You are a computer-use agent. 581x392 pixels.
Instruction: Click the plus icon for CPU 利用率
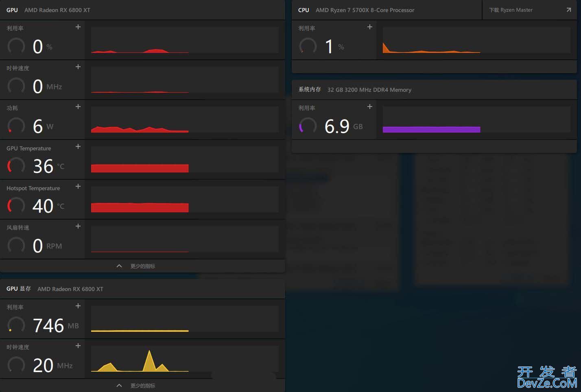coord(370,27)
